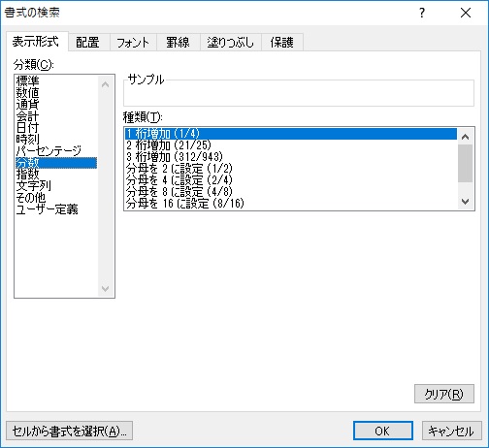Click the クリア(R) button
Image resolution: width=489 pixels, height=448 pixels.
(444, 394)
